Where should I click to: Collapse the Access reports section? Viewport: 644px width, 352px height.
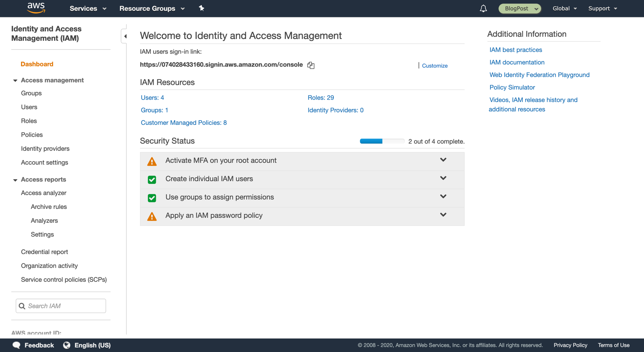15,180
